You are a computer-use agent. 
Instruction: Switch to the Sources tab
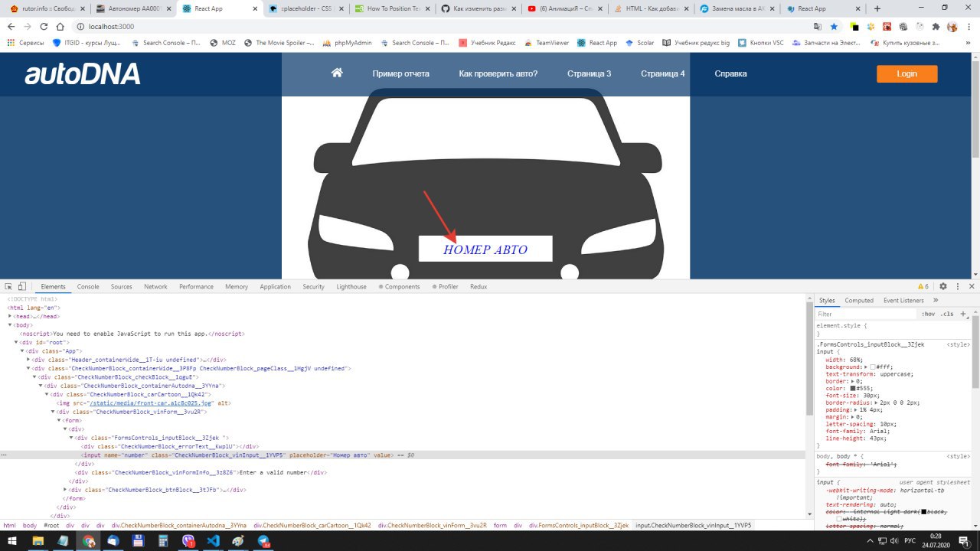121,286
